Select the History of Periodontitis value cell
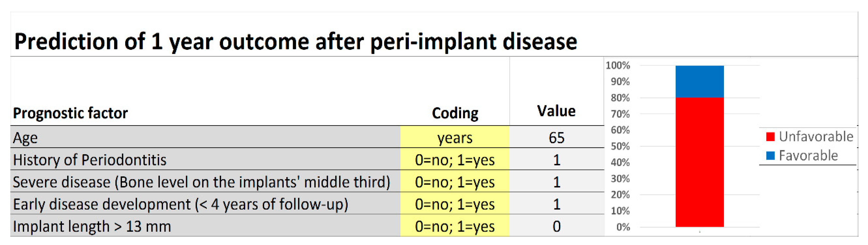The width and height of the screenshot is (868, 245). [556, 160]
